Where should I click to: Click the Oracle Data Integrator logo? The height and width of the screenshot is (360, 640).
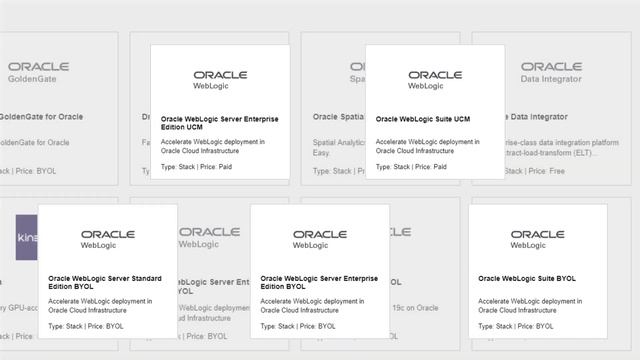[x=551, y=72]
